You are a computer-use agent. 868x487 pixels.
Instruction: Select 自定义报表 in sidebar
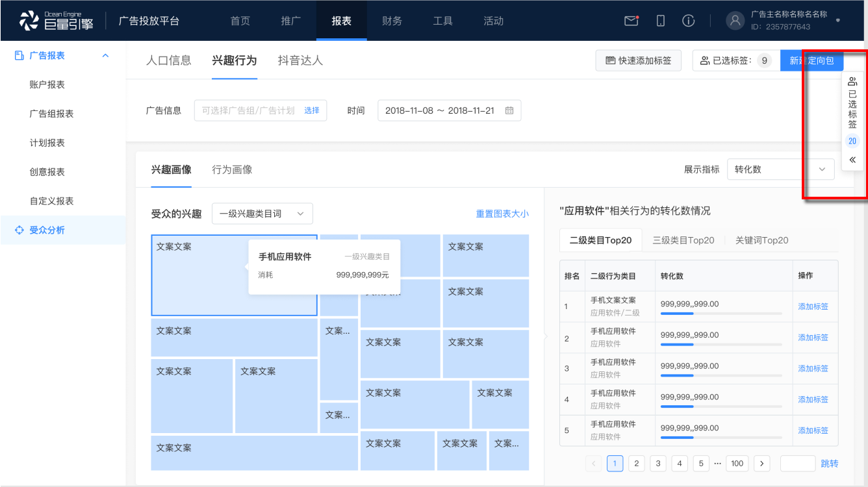click(x=52, y=201)
